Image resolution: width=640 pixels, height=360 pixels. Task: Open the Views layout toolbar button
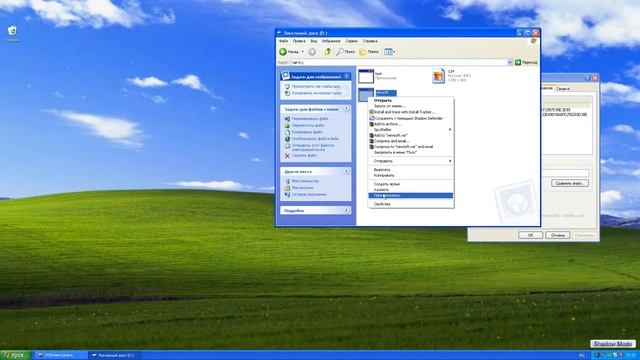tap(389, 52)
